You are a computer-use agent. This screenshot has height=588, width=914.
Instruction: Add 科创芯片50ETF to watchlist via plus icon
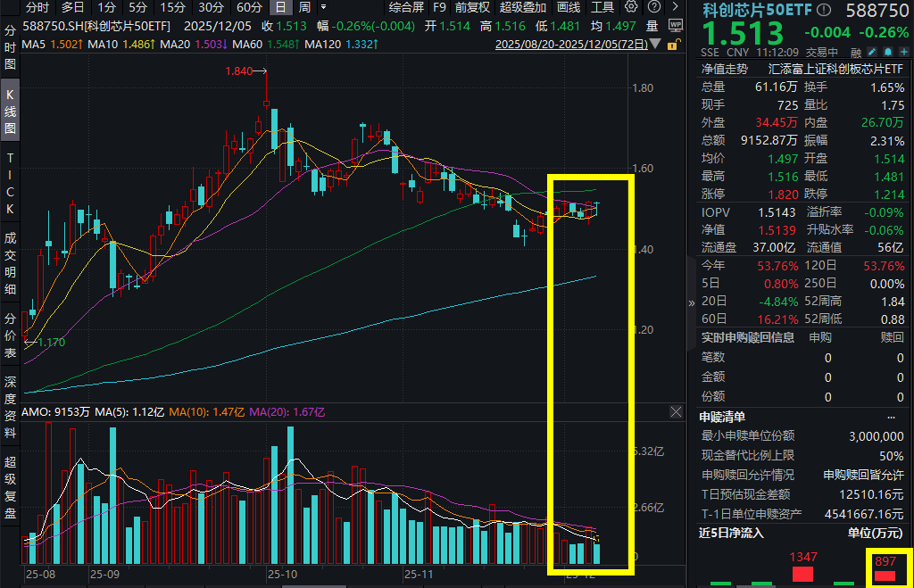[902, 52]
